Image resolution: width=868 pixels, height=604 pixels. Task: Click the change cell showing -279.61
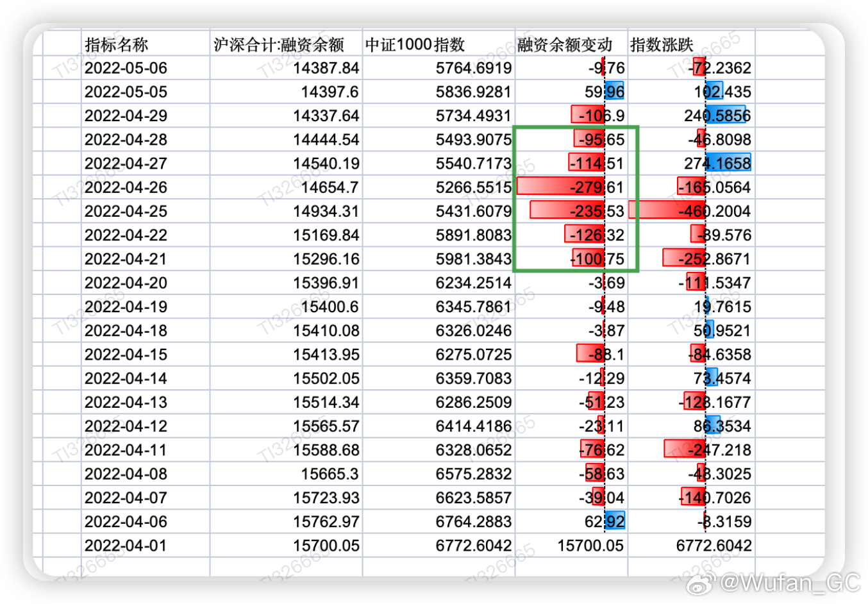(571, 187)
